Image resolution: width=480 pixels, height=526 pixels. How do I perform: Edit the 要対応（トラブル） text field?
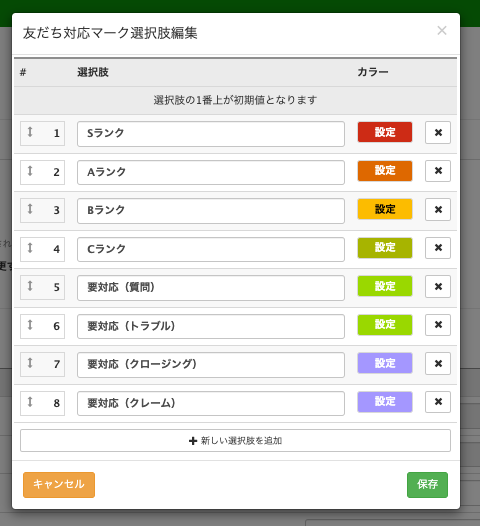tap(211, 326)
